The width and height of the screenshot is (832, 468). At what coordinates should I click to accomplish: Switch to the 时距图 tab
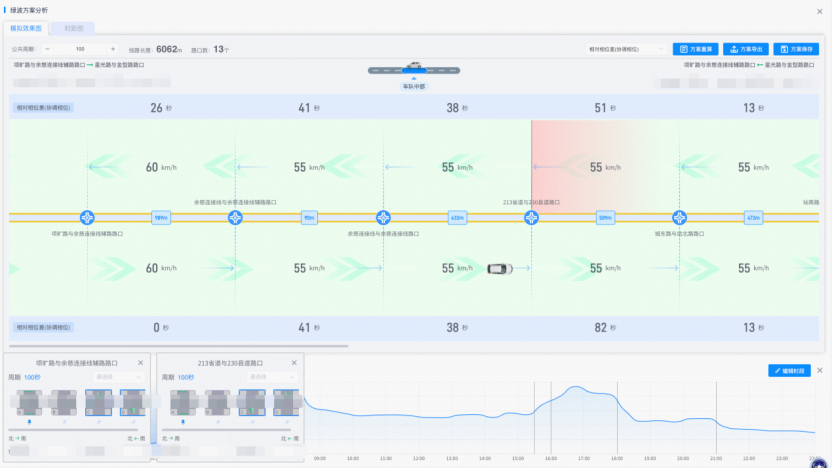[73, 29]
